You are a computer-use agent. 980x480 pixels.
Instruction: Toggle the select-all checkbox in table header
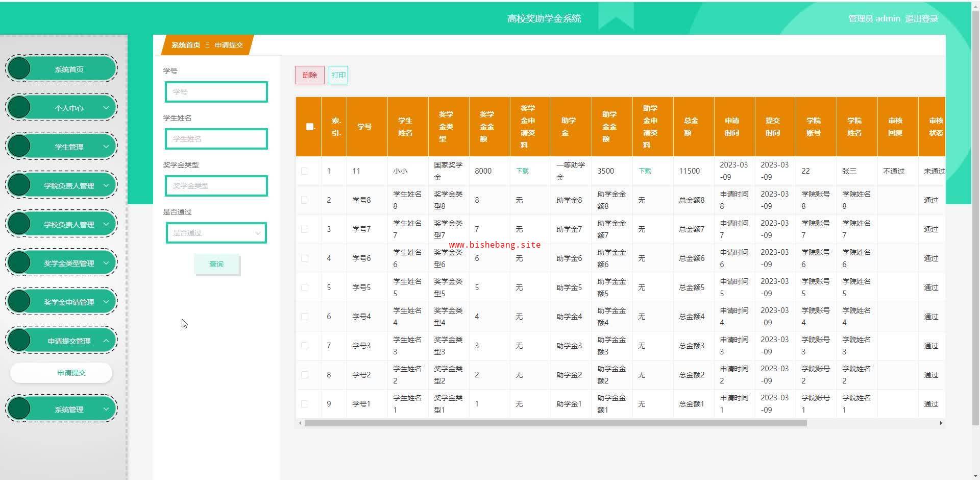[x=309, y=127]
